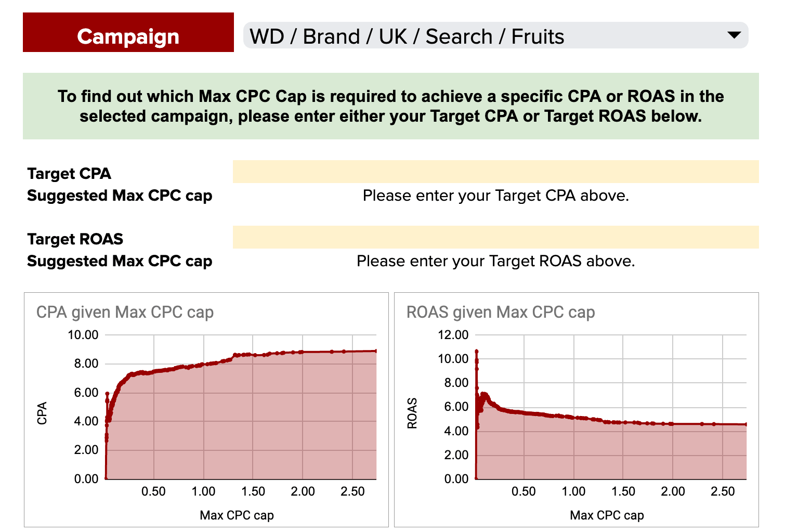Click the 'ROAS given Max CPC cap' chart title
Image resolution: width=785 pixels, height=532 pixels.
[x=501, y=312]
